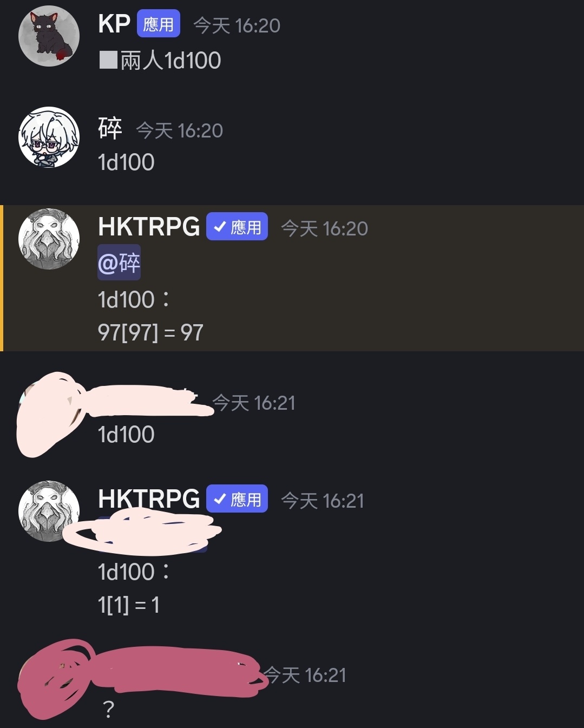Viewport: 584px width, 728px height.
Task: Select the 1[1] = 1 result
Action: pos(129,605)
